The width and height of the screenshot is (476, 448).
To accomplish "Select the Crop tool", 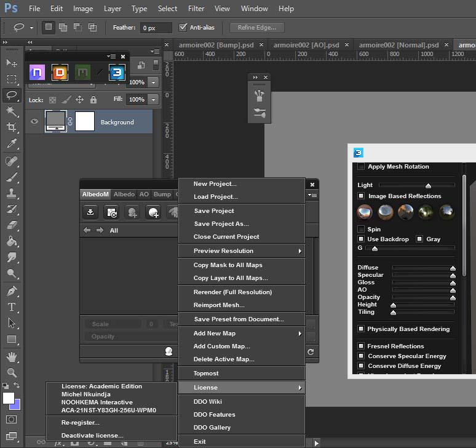I will [12, 127].
